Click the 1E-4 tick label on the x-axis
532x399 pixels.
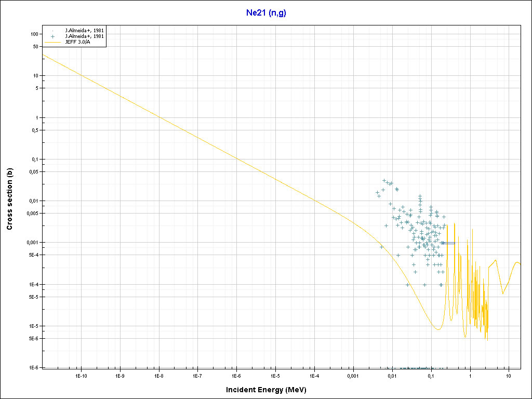point(314,375)
